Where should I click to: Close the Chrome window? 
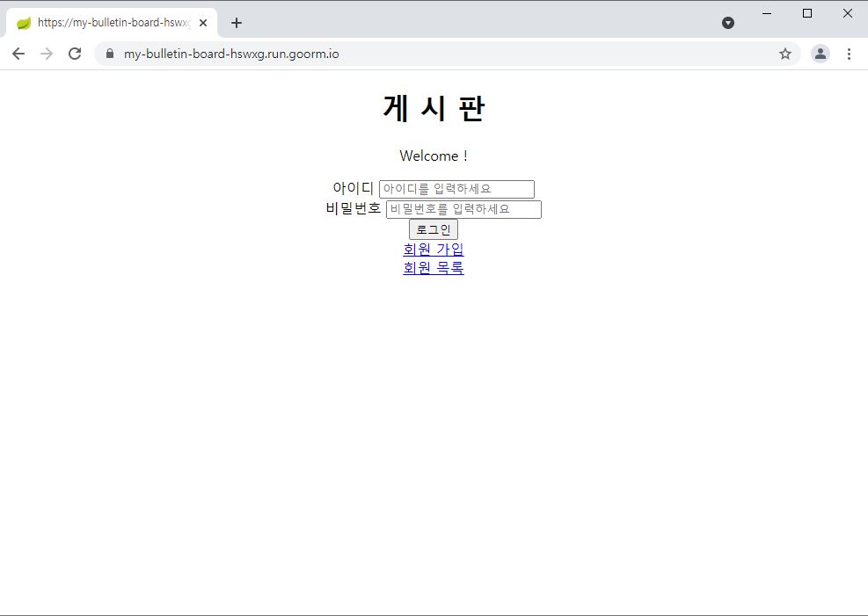(848, 13)
